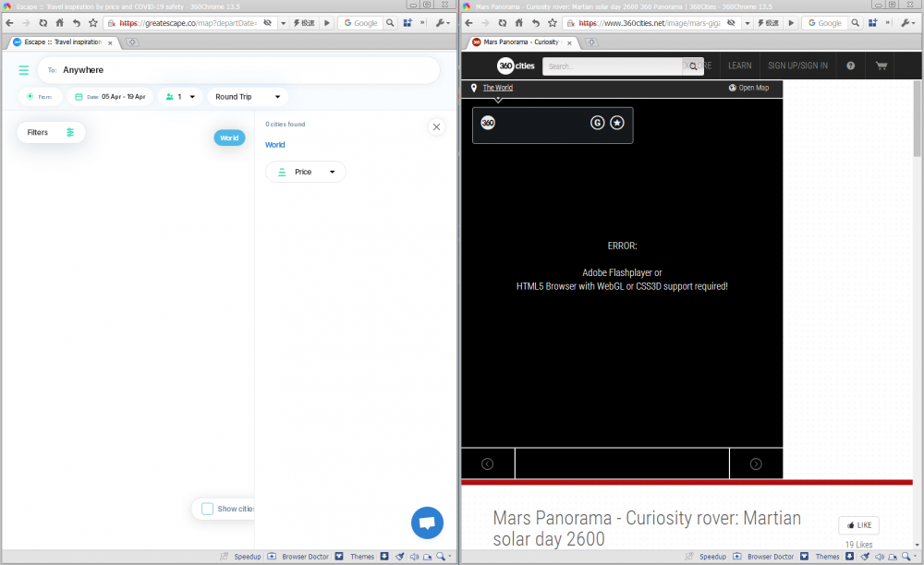Like the Mars Panorama
The image size is (924, 565).
(858, 525)
